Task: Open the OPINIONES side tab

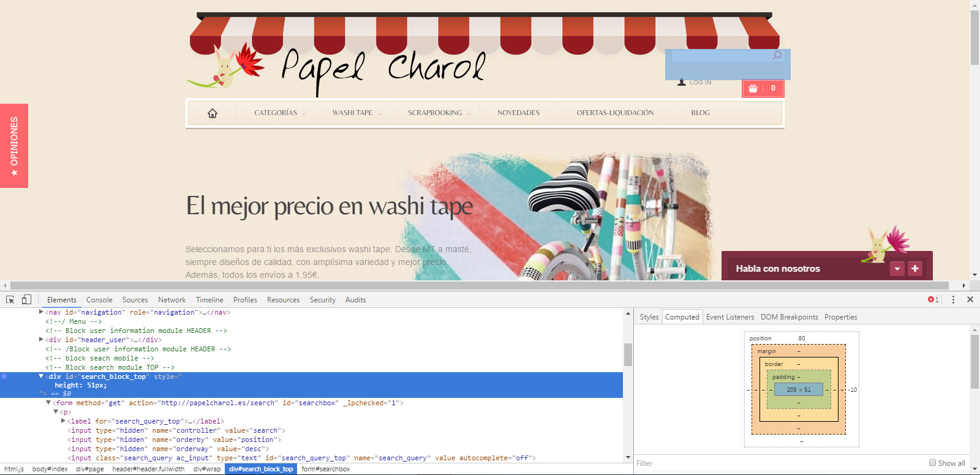Action: 14,146
